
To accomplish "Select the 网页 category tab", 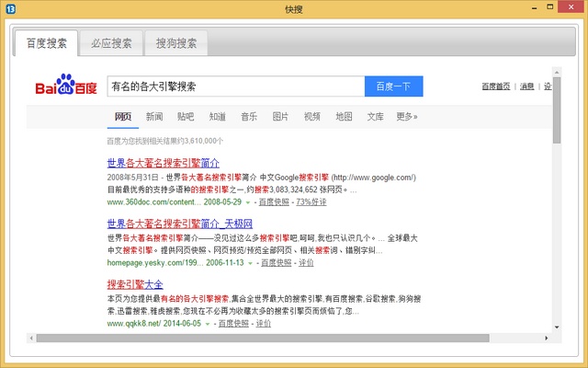I will click(123, 117).
